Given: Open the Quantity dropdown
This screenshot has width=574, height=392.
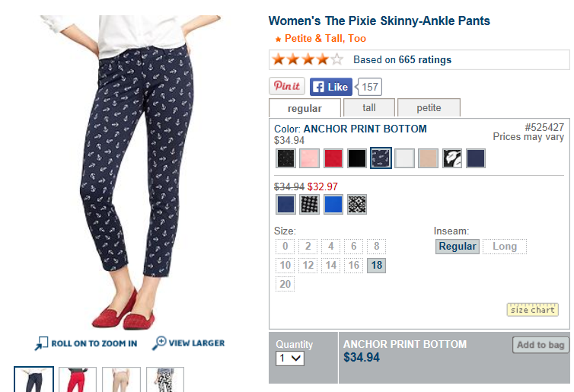Looking at the screenshot, I should (x=289, y=358).
